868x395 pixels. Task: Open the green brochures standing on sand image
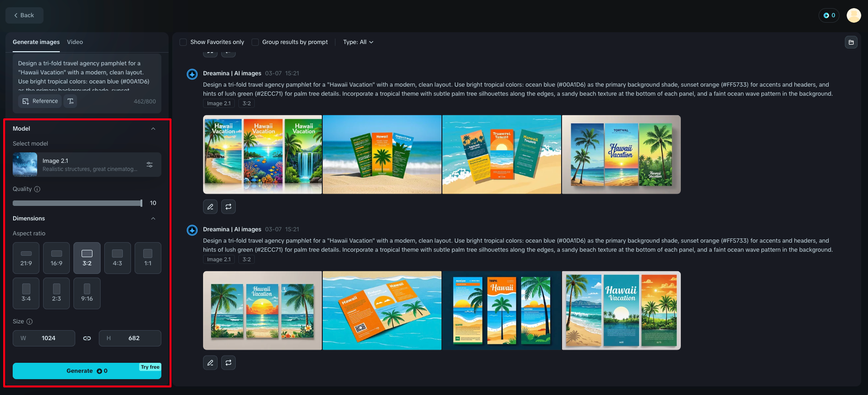pyautogui.click(x=382, y=155)
